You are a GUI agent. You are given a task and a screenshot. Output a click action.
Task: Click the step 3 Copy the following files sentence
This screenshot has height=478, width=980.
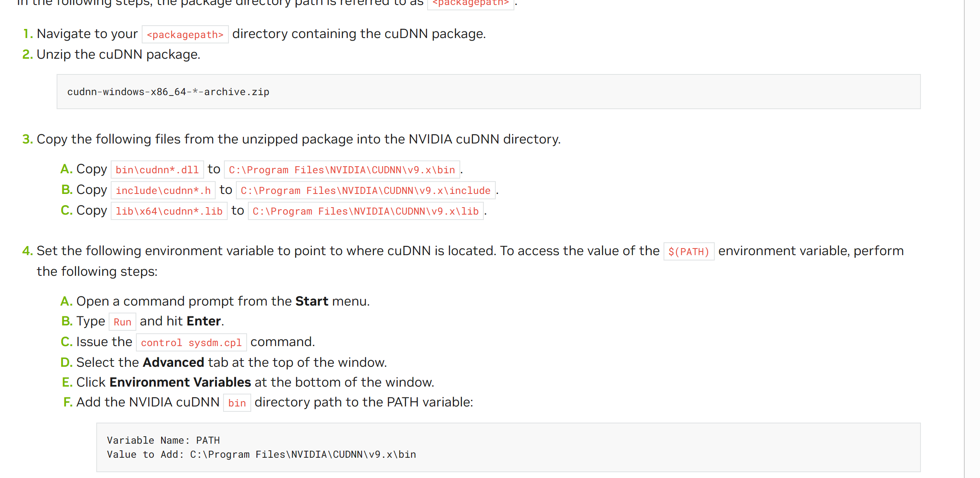point(299,139)
